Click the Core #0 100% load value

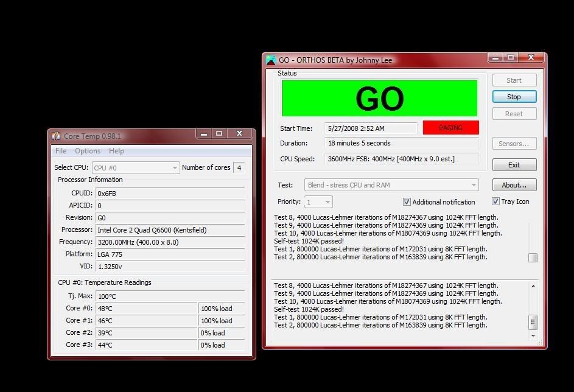pyautogui.click(x=222, y=308)
